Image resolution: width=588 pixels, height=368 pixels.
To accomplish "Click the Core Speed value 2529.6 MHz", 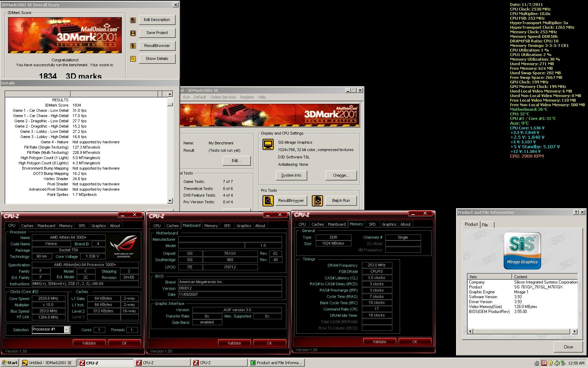I will [49, 299].
